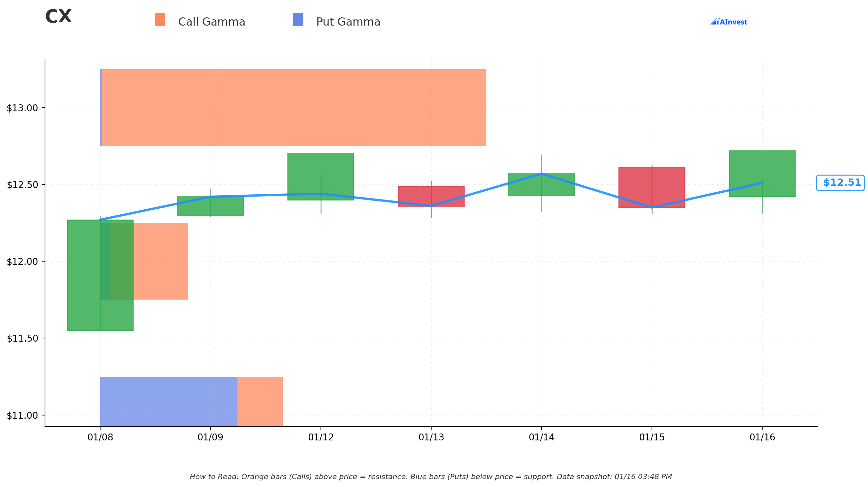Click the orange call gamma bar near $11.00

click(260, 401)
